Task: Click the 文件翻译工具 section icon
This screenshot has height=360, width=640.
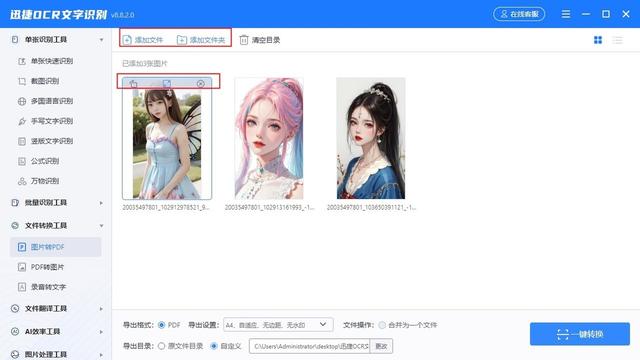Action: [x=15, y=309]
